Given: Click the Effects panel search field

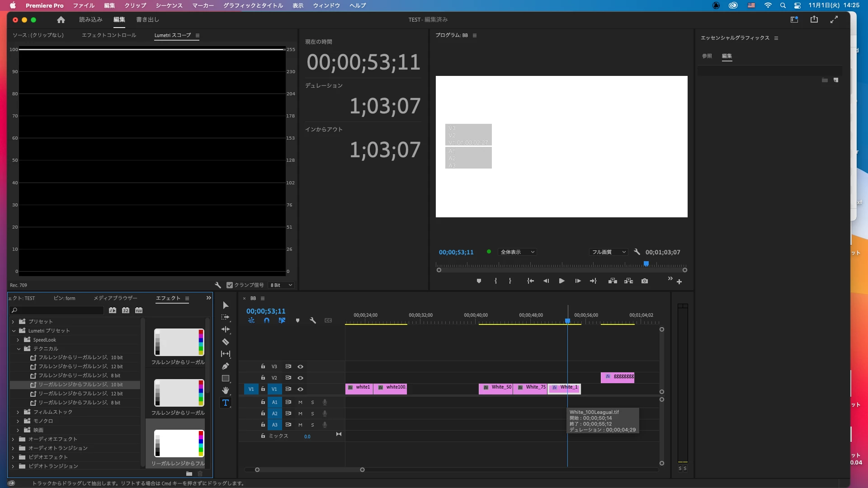Looking at the screenshot, I should click(57, 310).
